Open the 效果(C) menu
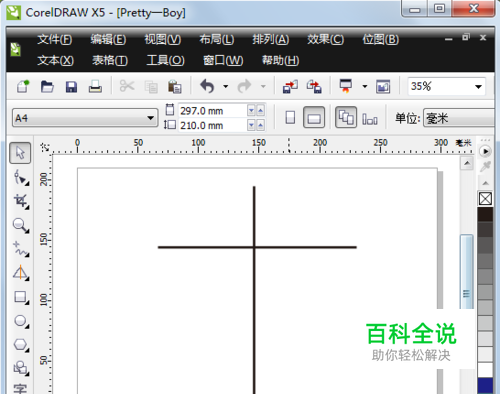 click(325, 40)
